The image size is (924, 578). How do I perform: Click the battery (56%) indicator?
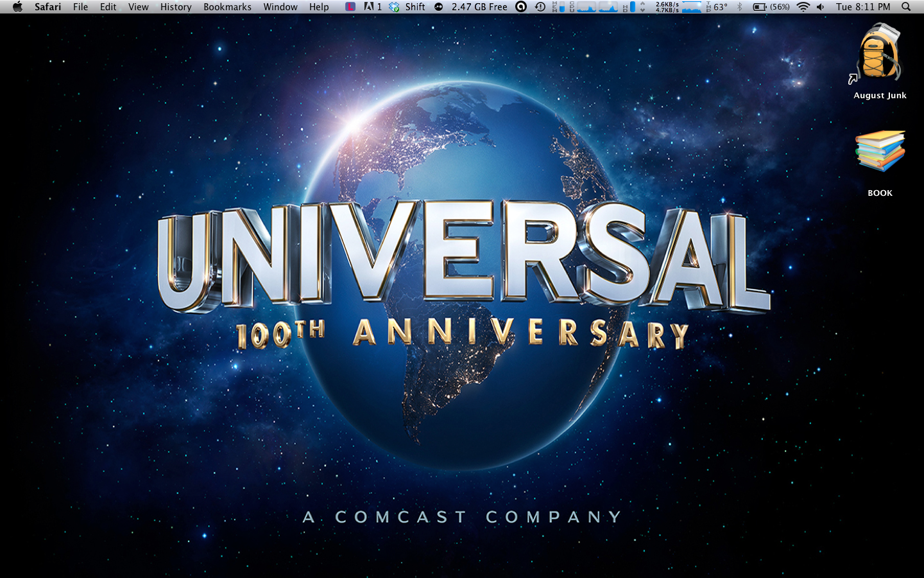point(771,6)
